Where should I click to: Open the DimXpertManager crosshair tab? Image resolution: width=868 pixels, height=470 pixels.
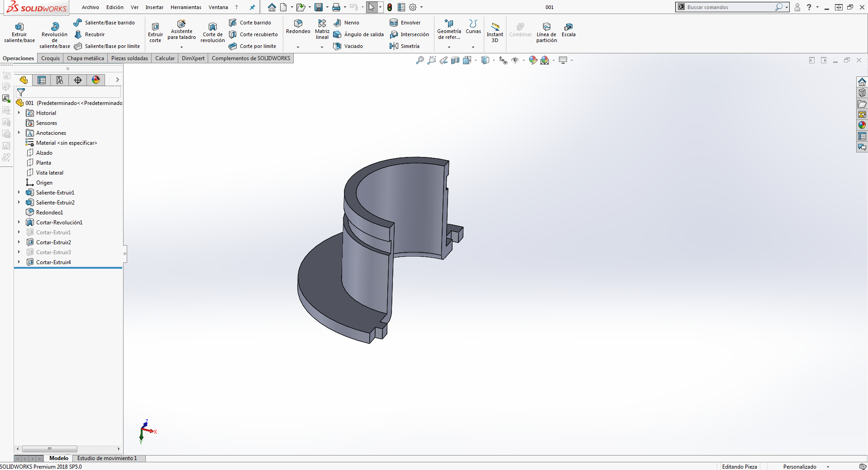78,80
